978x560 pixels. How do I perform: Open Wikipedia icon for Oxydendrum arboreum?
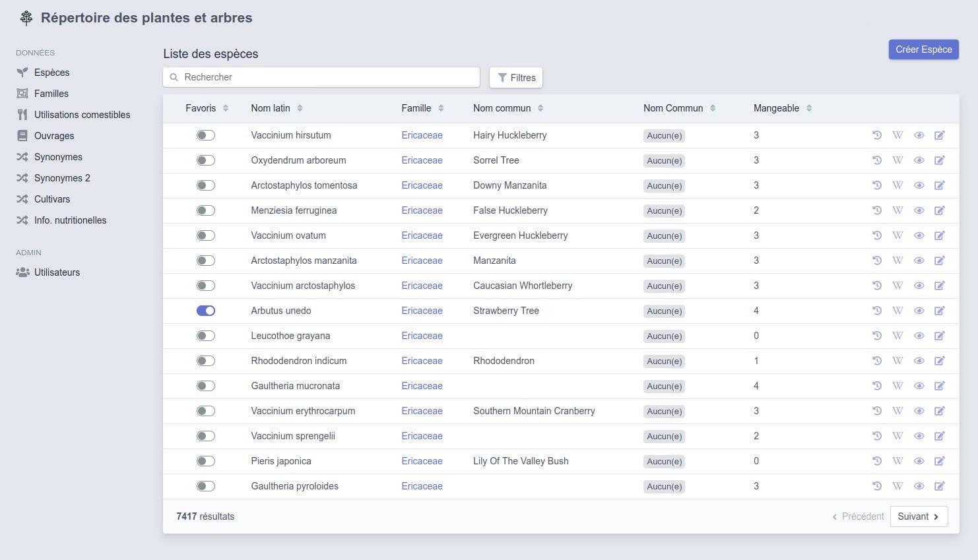(897, 160)
